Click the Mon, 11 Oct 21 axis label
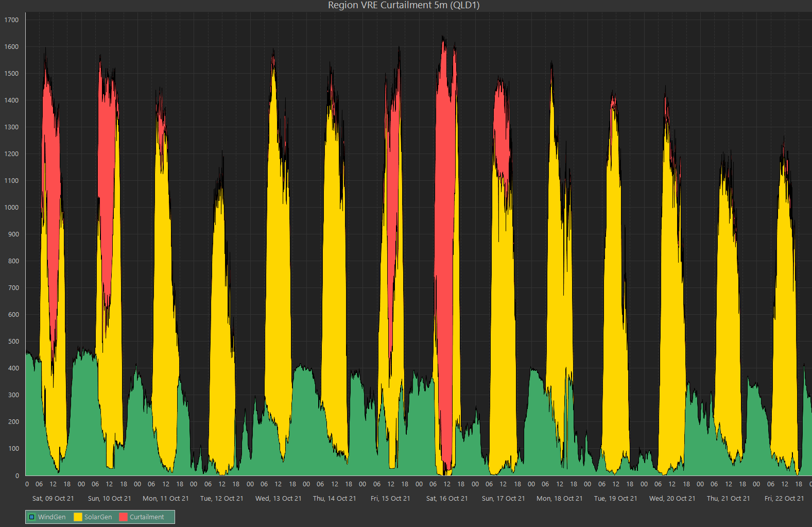812x527 pixels. point(166,498)
